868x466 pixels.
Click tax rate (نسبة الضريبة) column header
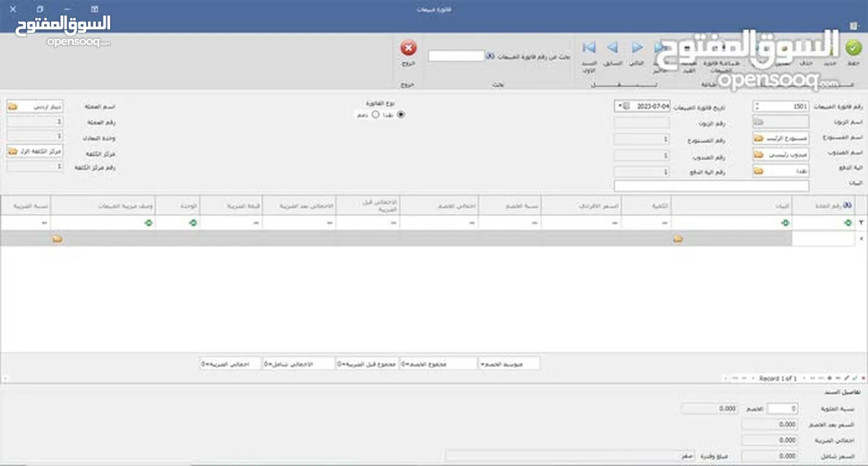coord(25,205)
